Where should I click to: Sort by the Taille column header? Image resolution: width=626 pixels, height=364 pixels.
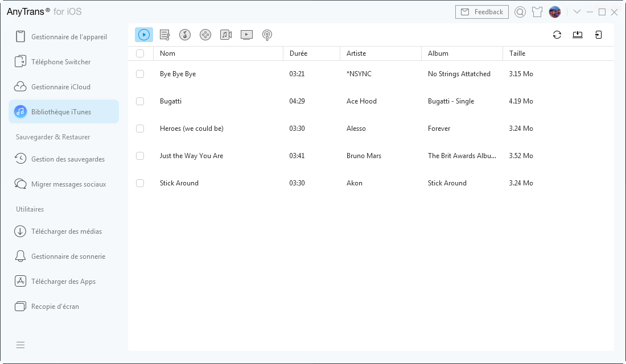click(x=558, y=53)
